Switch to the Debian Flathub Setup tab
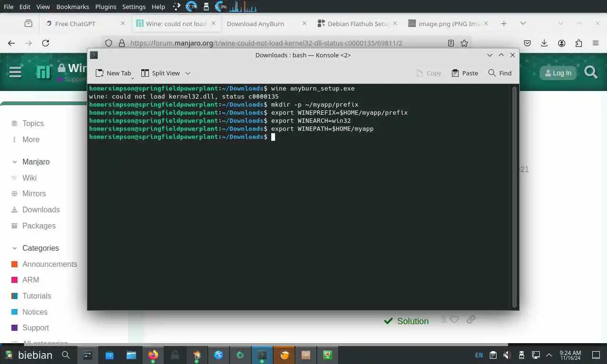The height and width of the screenshot is (364, 607). point(357,24)
